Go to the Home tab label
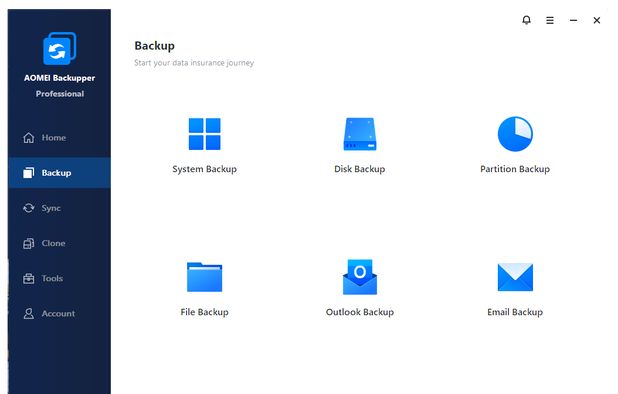Image resolution: width=618 pixels, height=394 pixels. [x=54, y=138]
